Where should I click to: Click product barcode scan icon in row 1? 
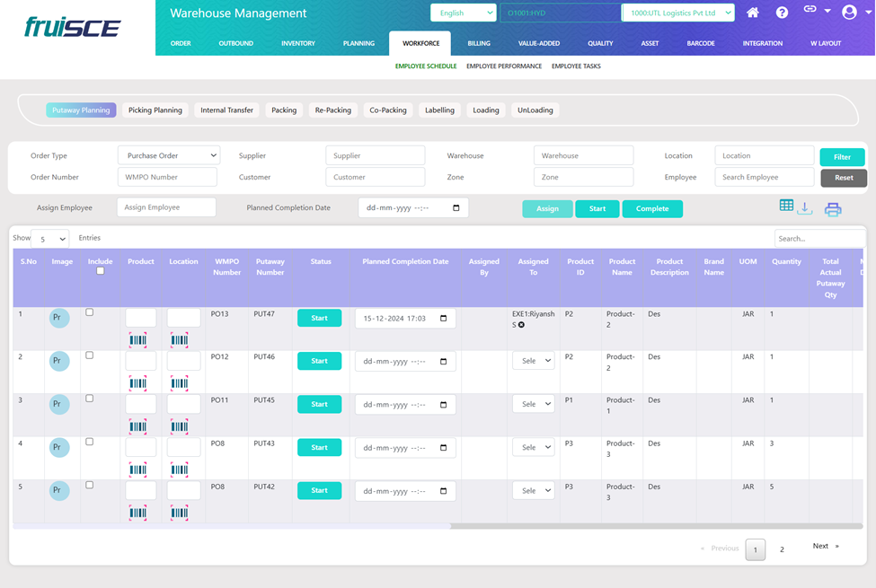click(137, 340)
